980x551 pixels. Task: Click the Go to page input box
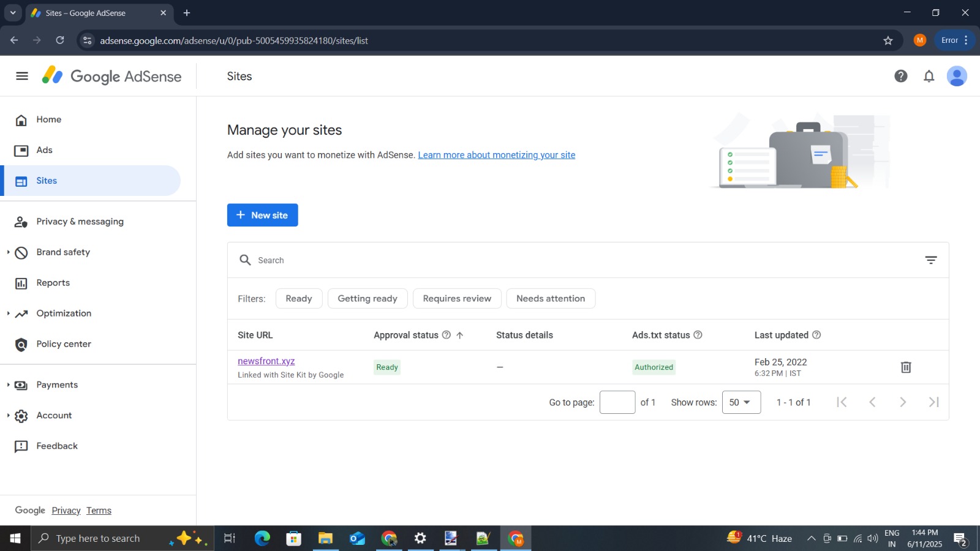pos(617,402)
